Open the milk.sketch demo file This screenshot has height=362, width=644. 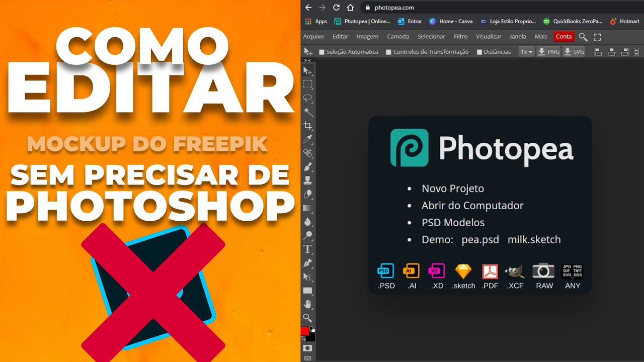click(x=534, y=240)
